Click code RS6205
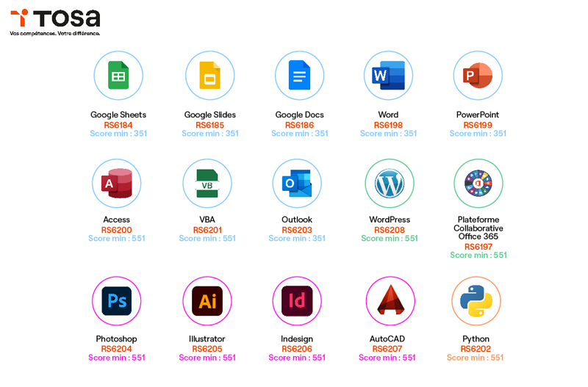The width and height of the screenshot is (588, 387). 207,349
